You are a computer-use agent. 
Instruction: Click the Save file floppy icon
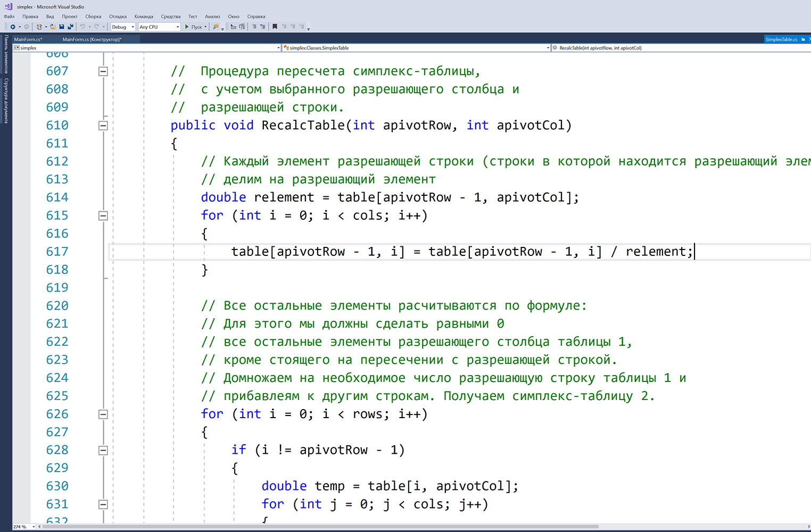point(62,27)
